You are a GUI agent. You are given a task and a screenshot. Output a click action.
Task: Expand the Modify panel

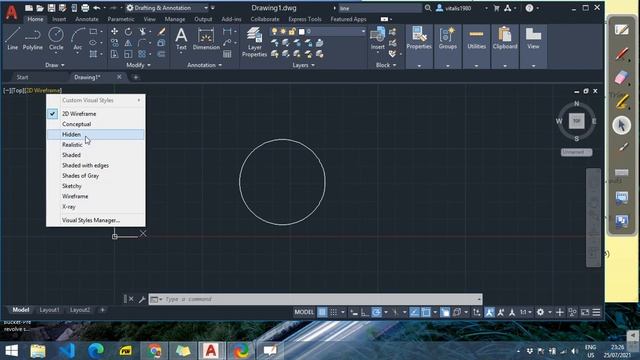pyautogui.click(x=138, y=65)
